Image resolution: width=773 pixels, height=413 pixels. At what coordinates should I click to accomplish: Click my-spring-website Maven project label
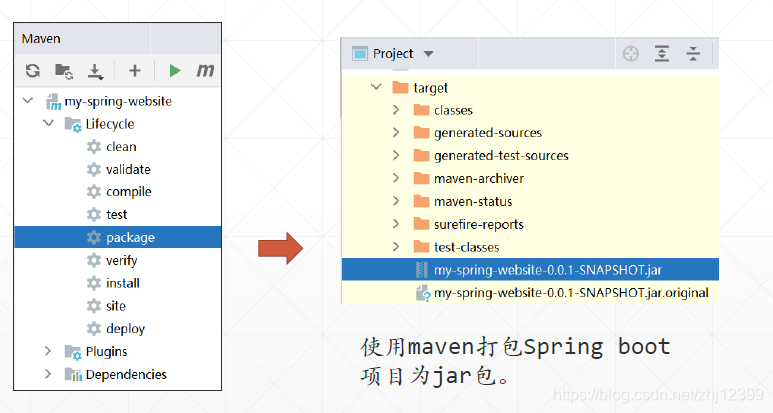point(118,101)
